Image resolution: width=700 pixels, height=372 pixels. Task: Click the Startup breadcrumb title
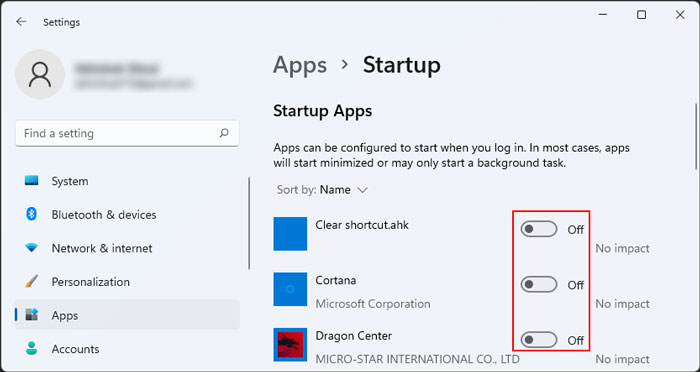tap(402, 66)
